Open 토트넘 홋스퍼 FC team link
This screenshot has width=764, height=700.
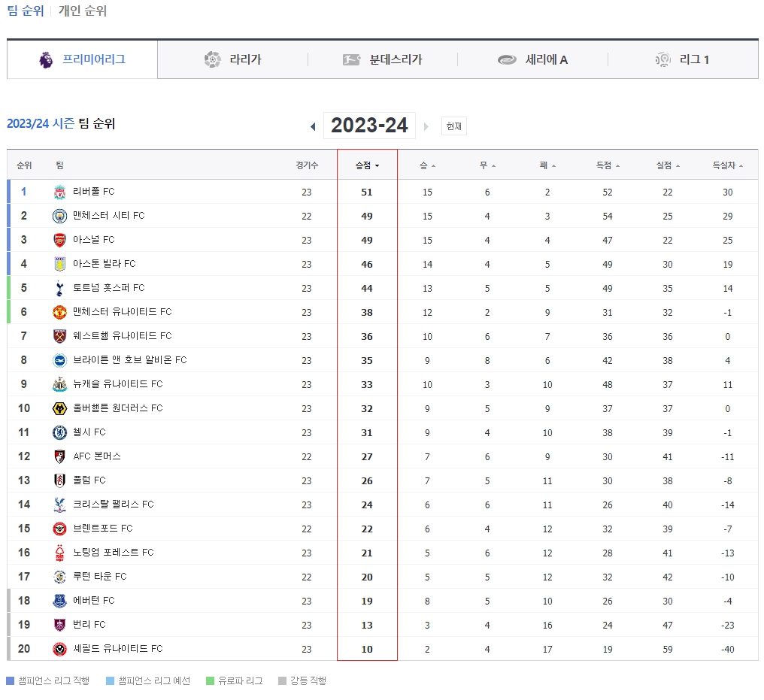[108, 288]
